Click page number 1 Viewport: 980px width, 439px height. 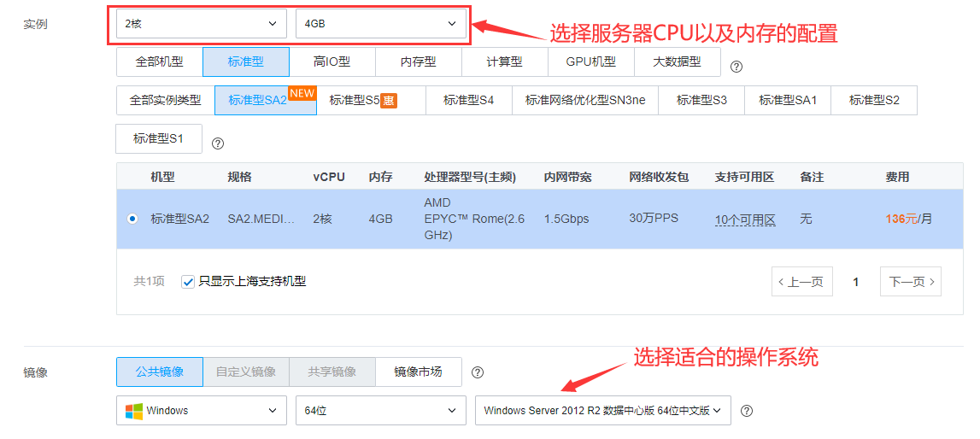point(855,282)
